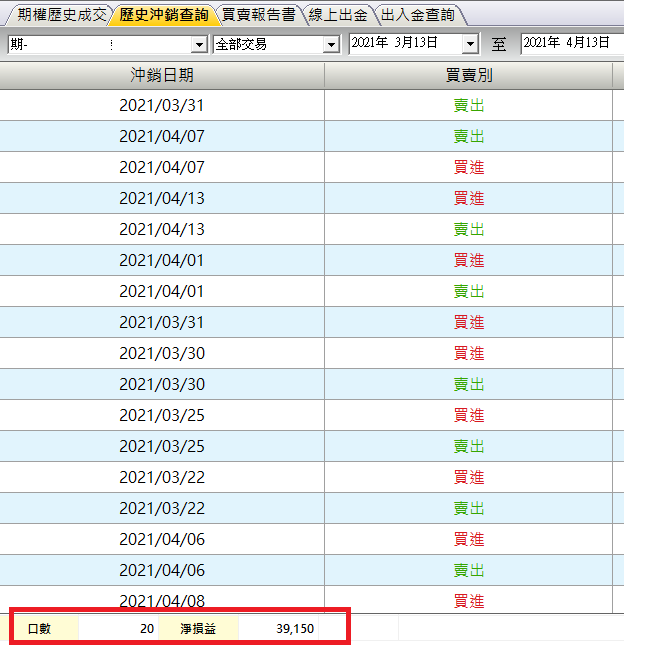Screen dimensions: 654x645
Task: Click the start date text 2021年 3月13日
Action: tap(395, 43)
